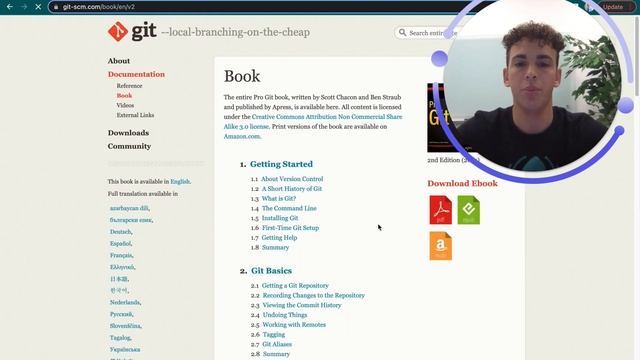Open the Tagging section
The width and height of the screenshot is (640, 360).
[x=274, y=335]
